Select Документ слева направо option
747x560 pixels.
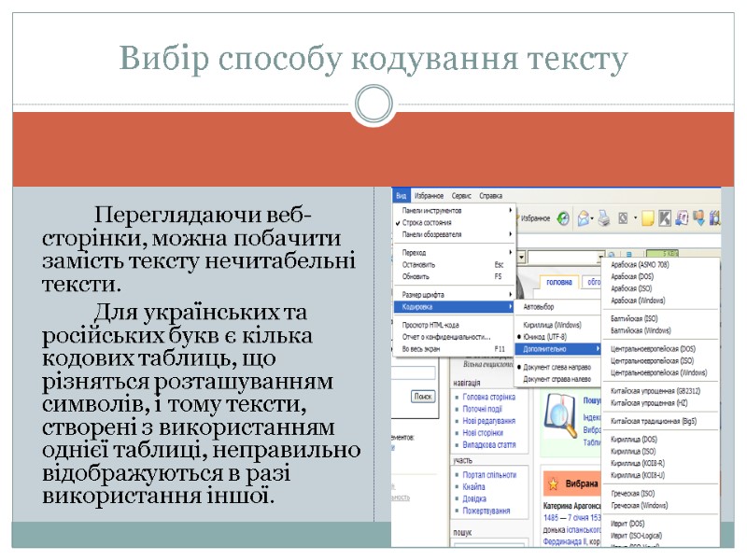(557, 367)
